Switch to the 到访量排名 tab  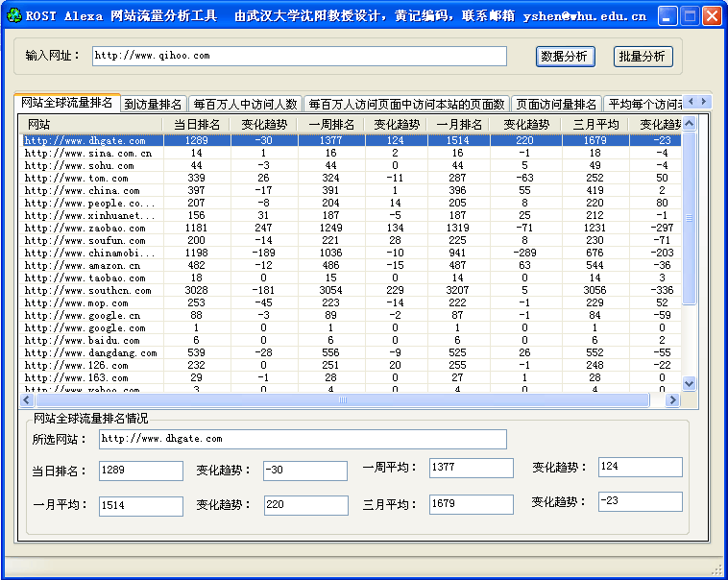tap(153, 105)
